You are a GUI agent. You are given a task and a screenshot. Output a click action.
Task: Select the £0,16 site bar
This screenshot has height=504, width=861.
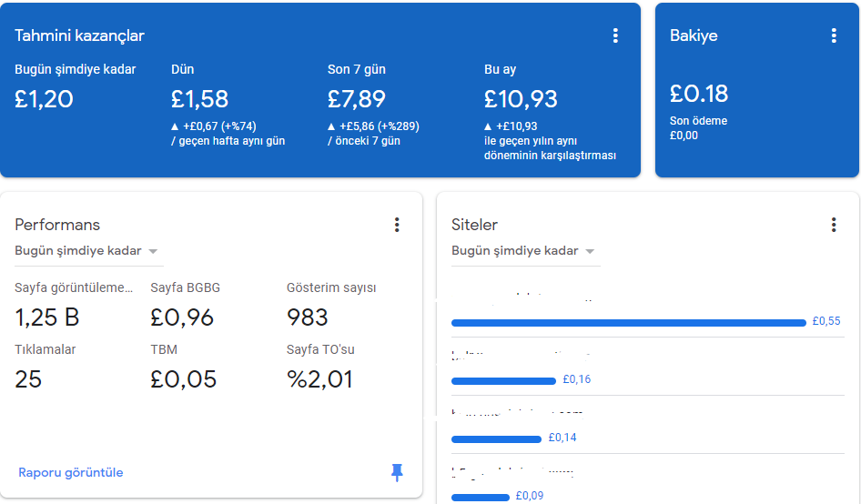pos(503,381)
